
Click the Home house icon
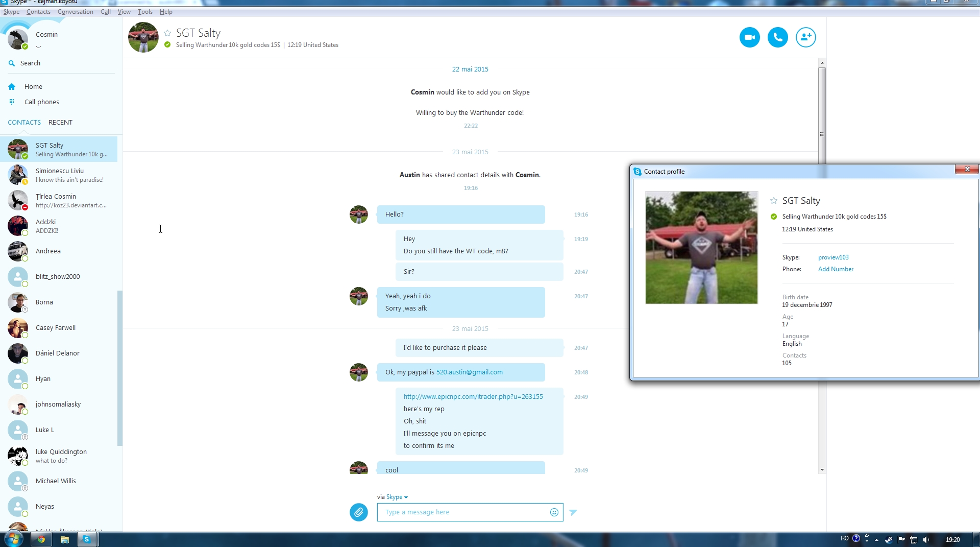click(x=12, y=87)
